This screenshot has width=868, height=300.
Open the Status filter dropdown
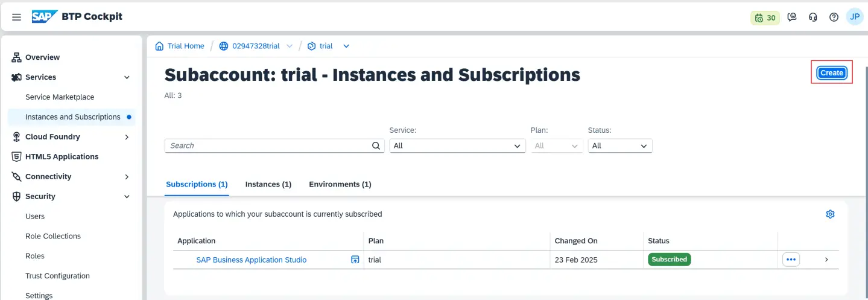coord(620,145)
